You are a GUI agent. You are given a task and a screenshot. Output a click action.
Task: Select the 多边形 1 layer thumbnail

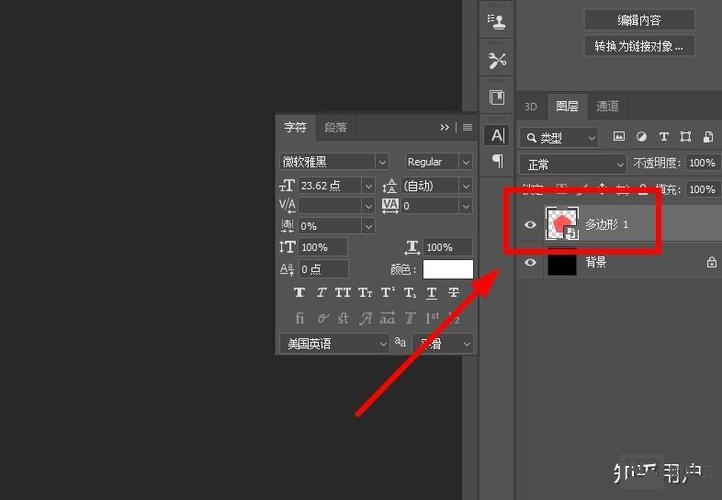pos(562,224)
